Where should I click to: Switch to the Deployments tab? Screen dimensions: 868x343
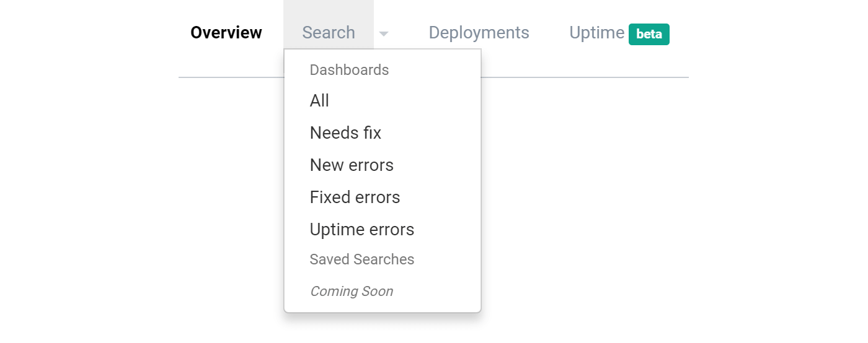pos(479,32)
